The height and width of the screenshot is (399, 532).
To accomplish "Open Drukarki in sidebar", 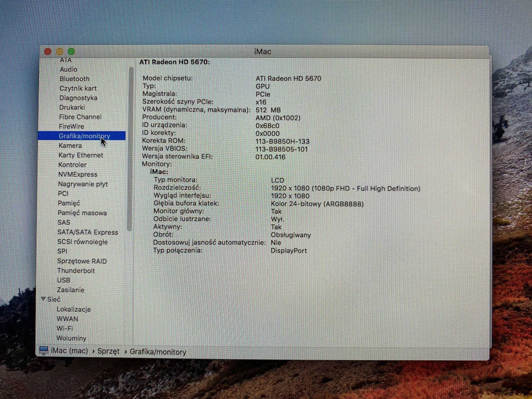I will click(72, 107).
